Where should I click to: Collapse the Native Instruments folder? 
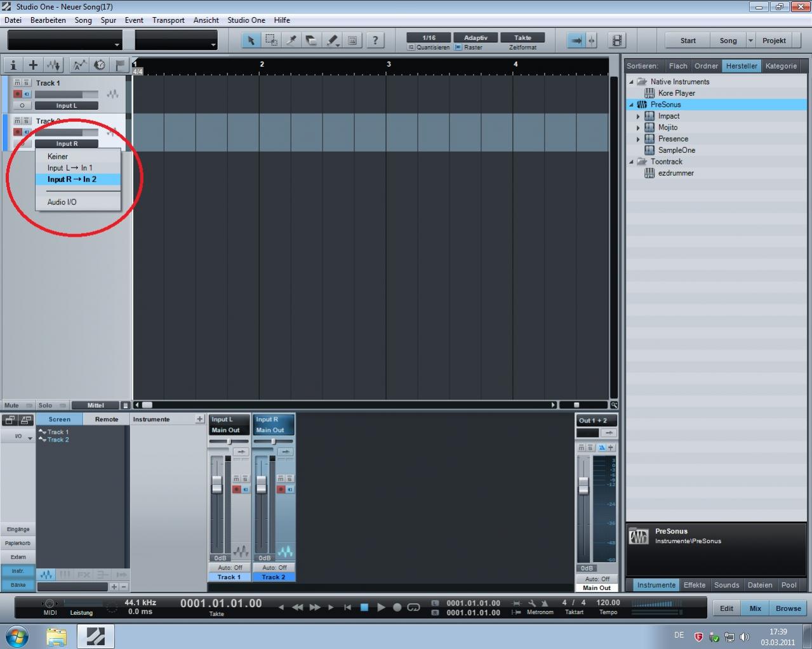[631, 82]
